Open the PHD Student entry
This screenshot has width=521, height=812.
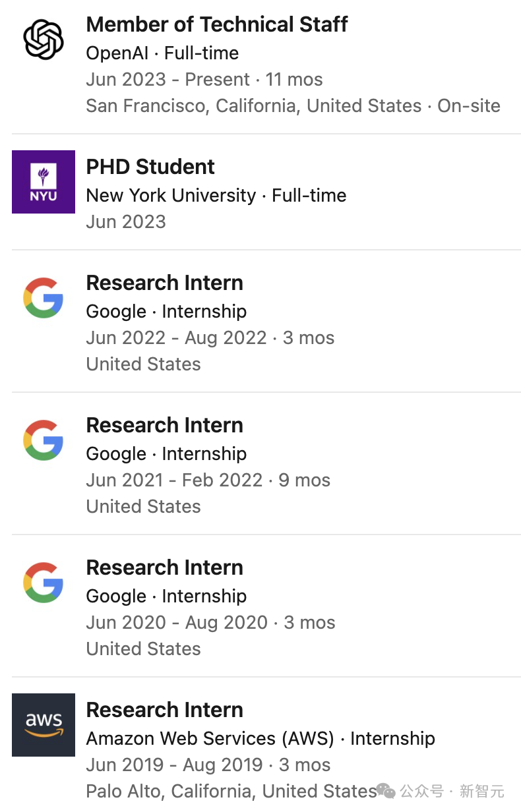pos(150,167)
